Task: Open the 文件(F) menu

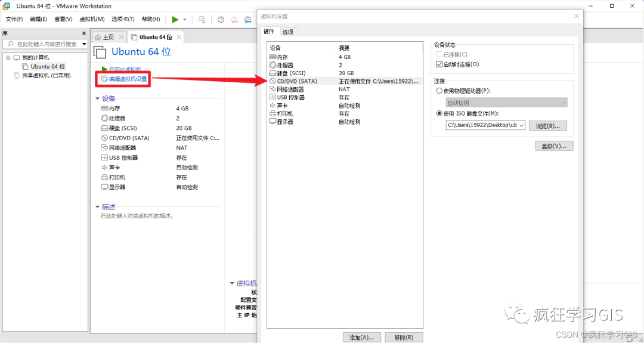Action: tap(14, 19)
